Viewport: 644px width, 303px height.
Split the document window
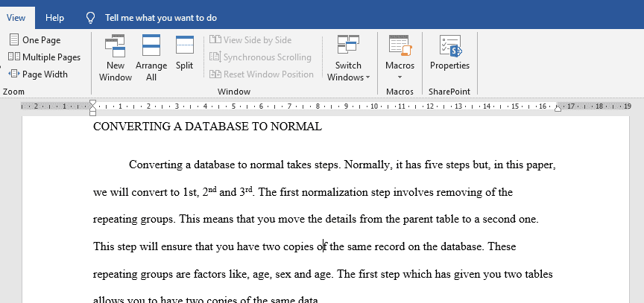point(184,54)
